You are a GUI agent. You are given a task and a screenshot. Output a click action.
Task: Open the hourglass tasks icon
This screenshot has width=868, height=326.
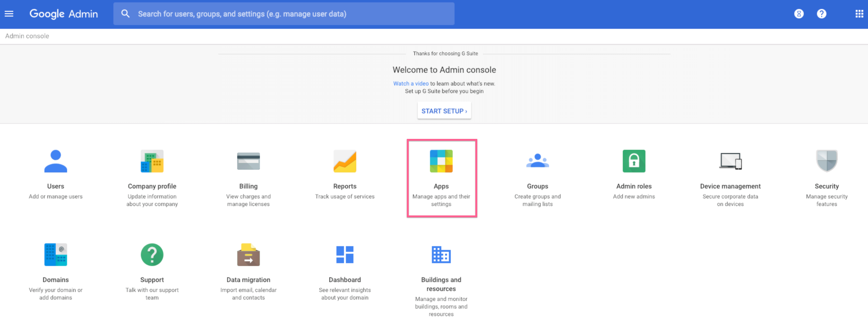799,14
